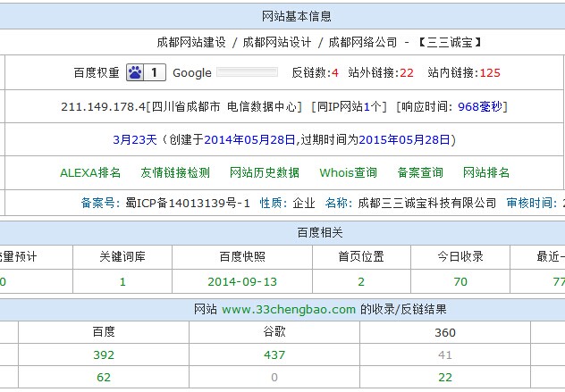Click the IP address 211.149.178.4
This screenshot has height=392, width=565.
coord(103,107)
